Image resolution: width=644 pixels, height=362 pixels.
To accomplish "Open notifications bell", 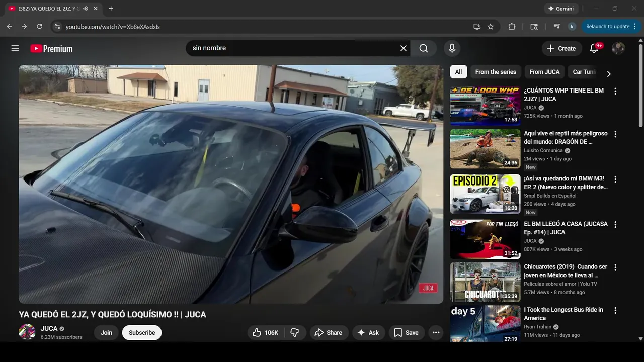I will point(594,48).
